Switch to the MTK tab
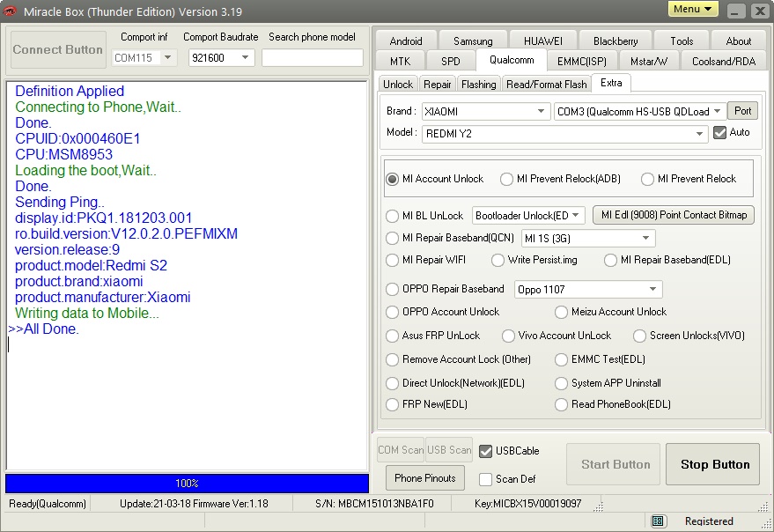Image resolution: width=774 pixels, height=532 pixels. (401, 62)
